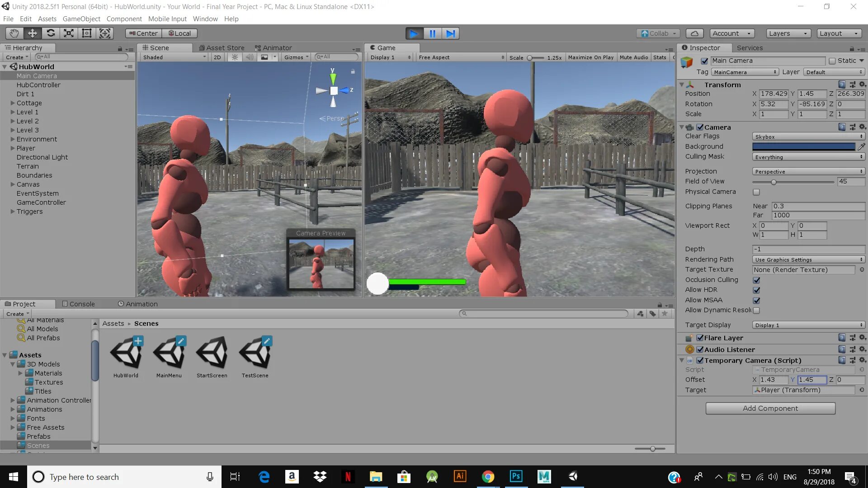This screenshot has width=868, height=488.
Task: Select the Animation tab in bottom panel
Action: pyautogui.click(x=142, y=303)
